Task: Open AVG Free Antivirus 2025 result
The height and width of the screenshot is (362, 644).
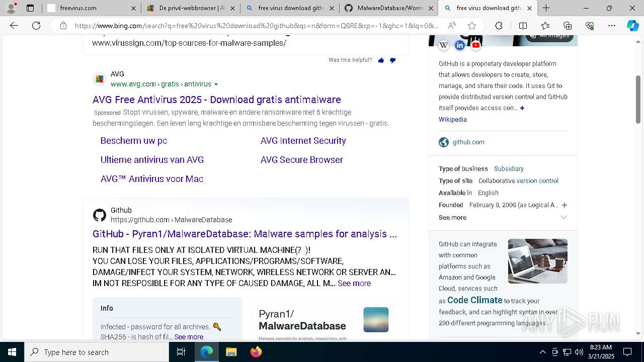Action: point(217,100)
